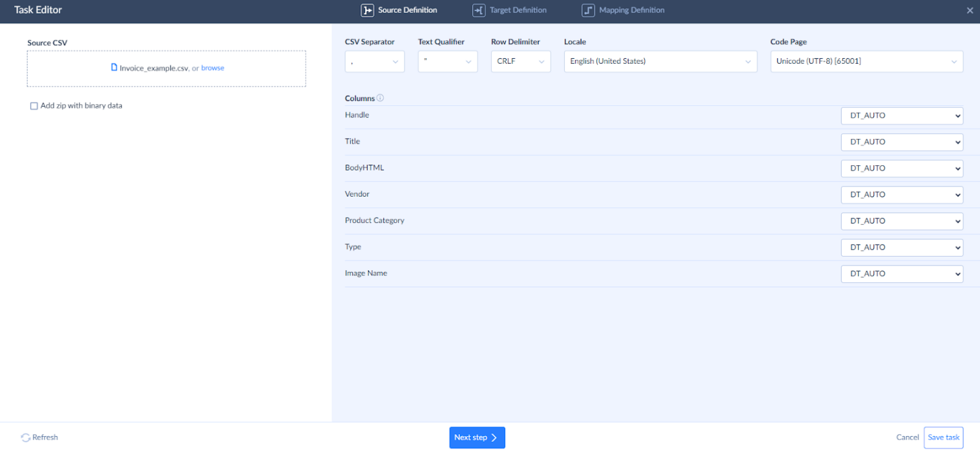Click the Next step button

click(x=477, y=437)
